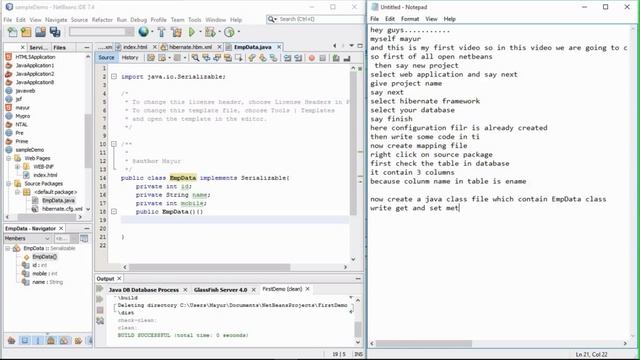Image resolution: width=640 pixels, height=360 pixels.
Task: Click Find Next Occurrence editor icon
Action: (x=217, y=58)
